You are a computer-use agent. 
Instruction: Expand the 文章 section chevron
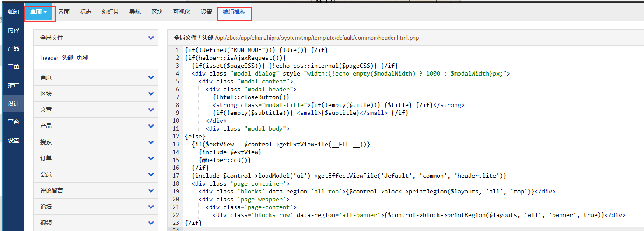151,110
